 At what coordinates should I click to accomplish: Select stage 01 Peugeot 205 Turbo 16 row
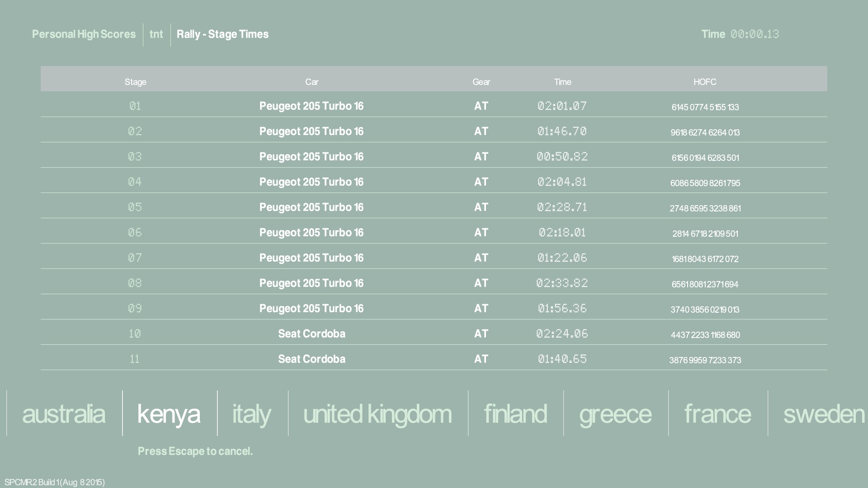tap(311, 106)
